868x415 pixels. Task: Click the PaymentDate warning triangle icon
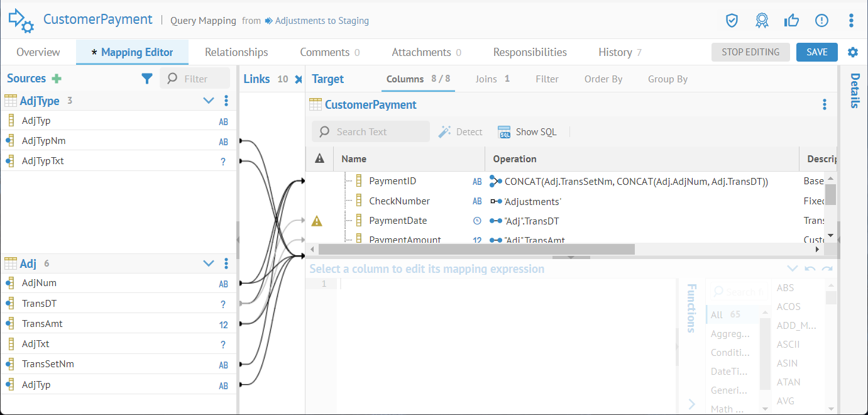pyautogui.click(x=317, y=221)
